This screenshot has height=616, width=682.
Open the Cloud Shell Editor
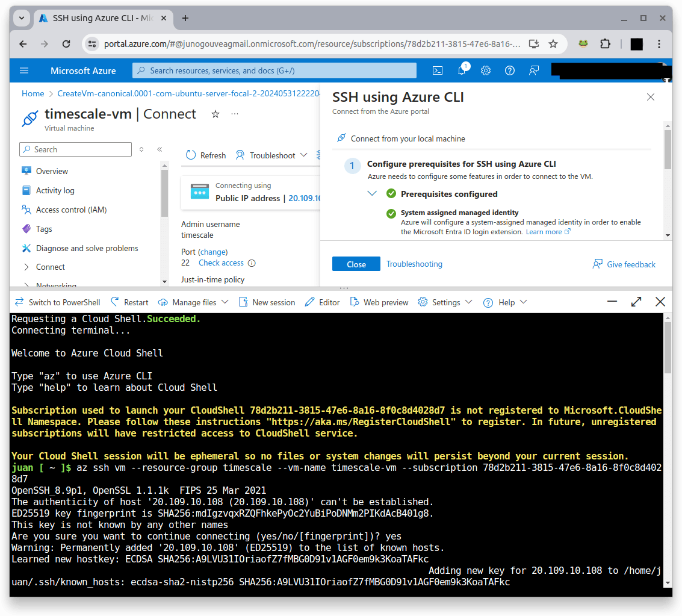coord(323,302)
